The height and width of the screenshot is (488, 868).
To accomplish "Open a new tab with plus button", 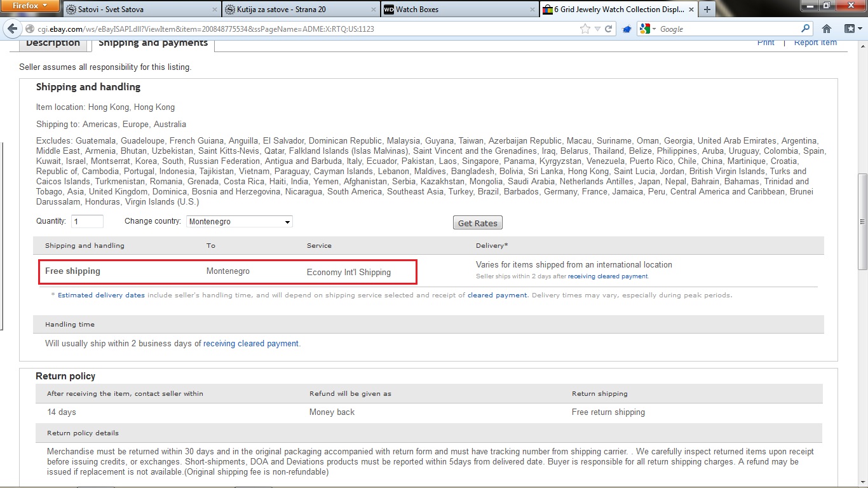I will [707, 10].
